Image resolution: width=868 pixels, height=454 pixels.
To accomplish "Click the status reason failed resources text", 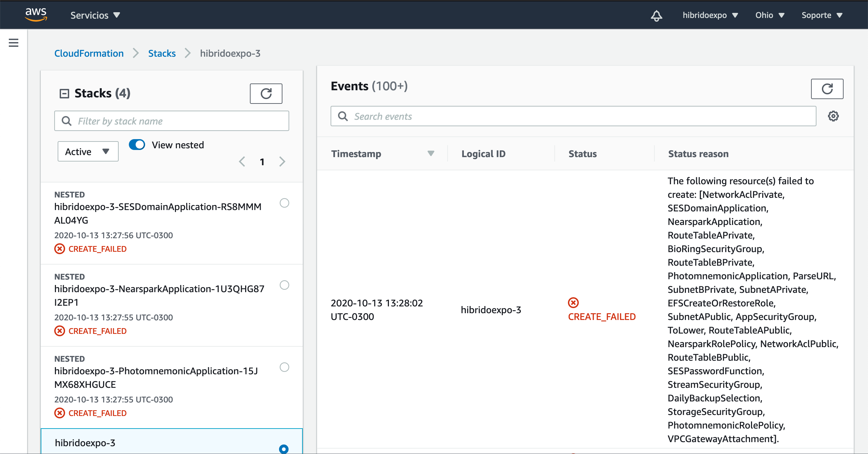I will [753, 310].
